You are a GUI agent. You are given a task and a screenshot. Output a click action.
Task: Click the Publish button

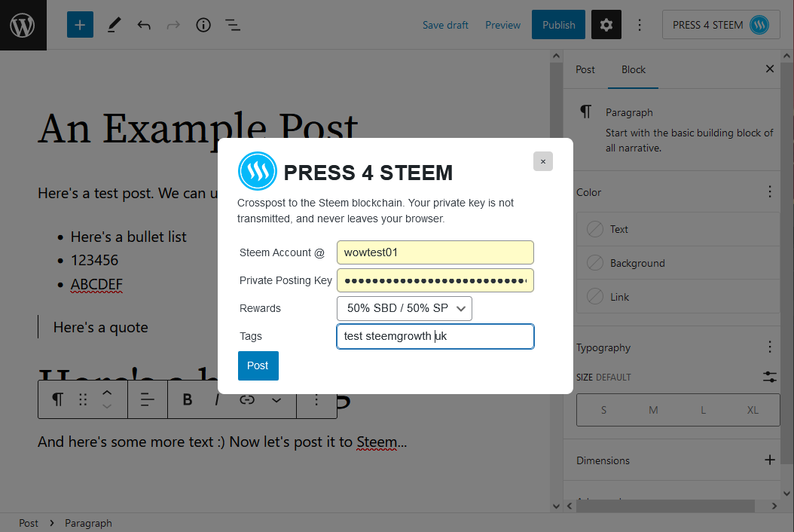(x=558, y=25)
